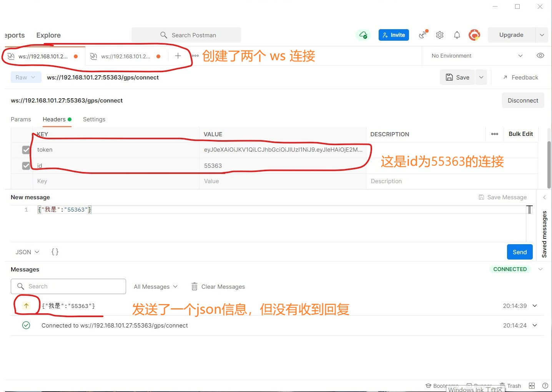Click the Invite button

pos(394,35)
